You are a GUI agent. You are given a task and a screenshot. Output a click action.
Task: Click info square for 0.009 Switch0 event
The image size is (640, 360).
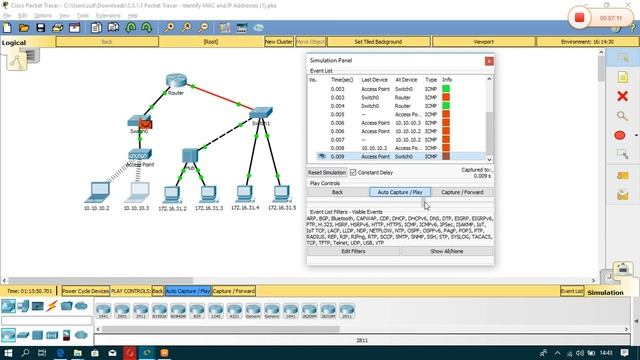point(446,156)
